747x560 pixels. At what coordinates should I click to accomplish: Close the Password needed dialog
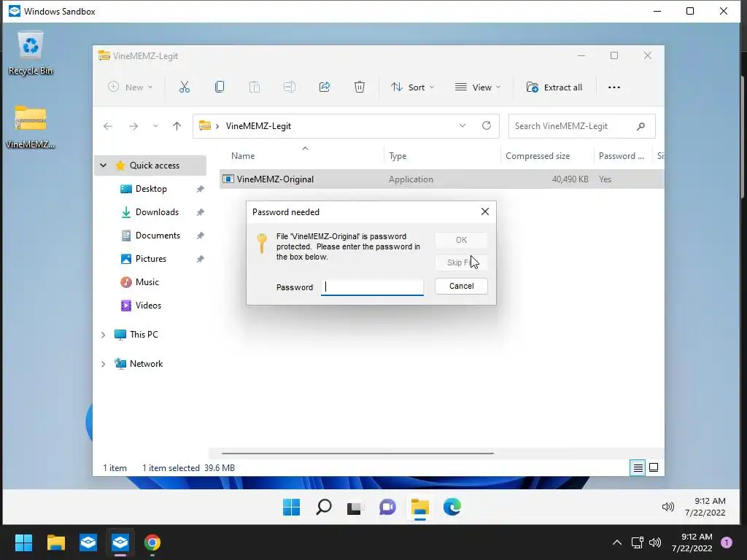pos(485,211)
